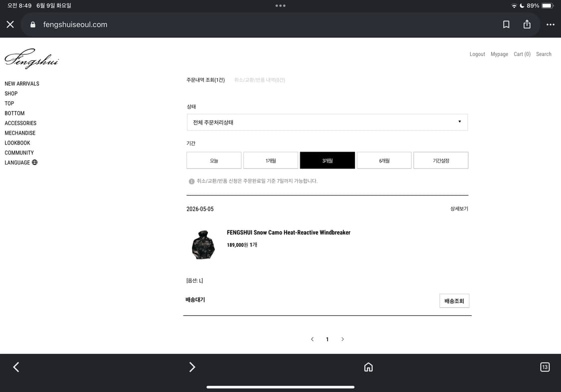Click the Logout link

tap(477, 54)
